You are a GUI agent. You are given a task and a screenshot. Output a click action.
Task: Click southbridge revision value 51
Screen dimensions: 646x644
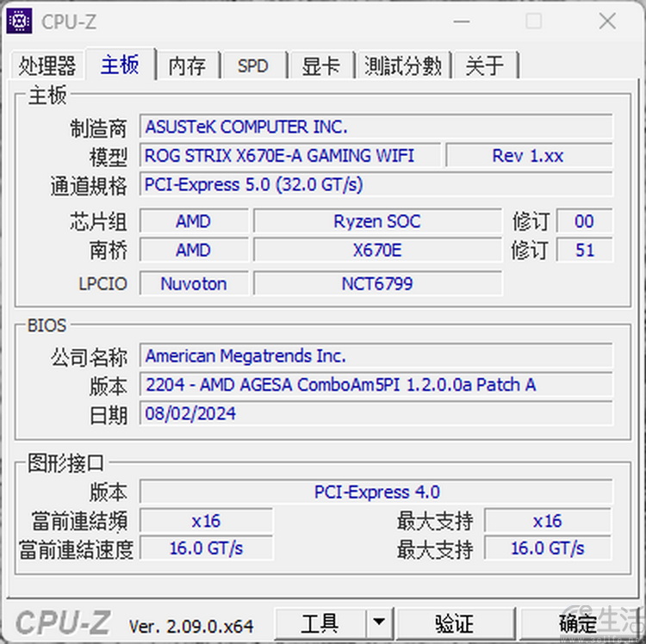click(584, 250)
